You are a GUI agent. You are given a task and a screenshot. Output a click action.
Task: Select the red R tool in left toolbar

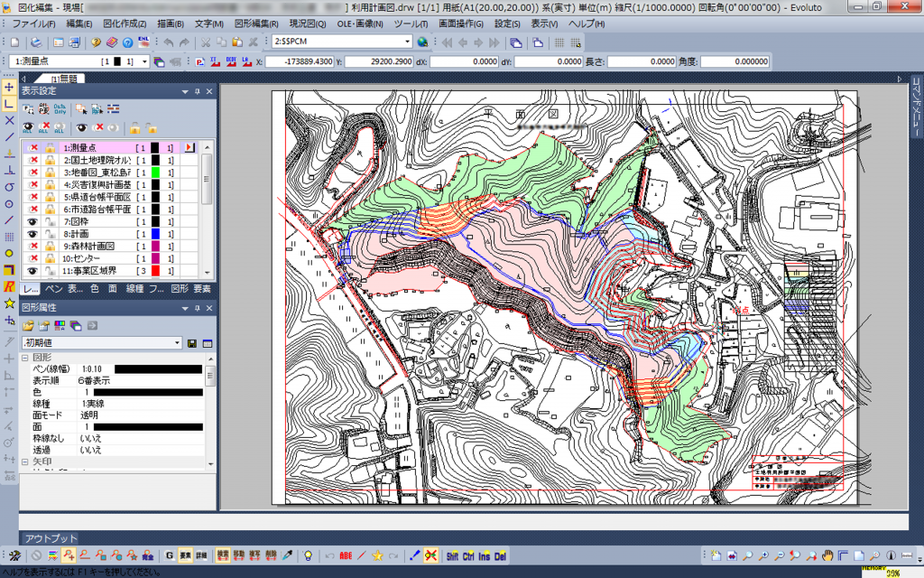click(x=9, y=286)
